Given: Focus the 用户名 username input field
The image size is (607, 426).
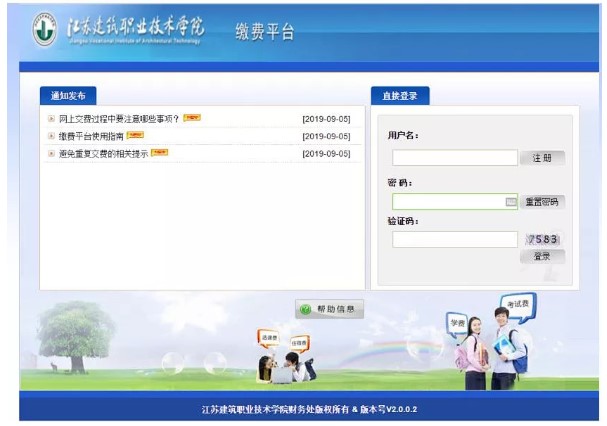Looking at the screenshot, I should coord(454,157).
